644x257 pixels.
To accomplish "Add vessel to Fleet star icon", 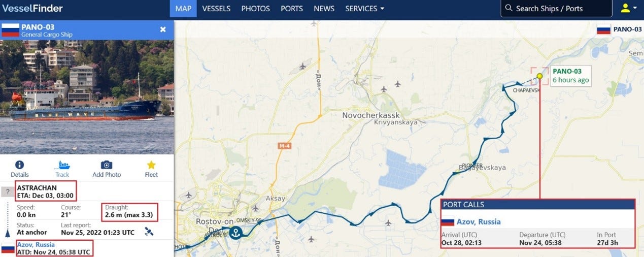I will pyautogui.click(x=151, y=165).
